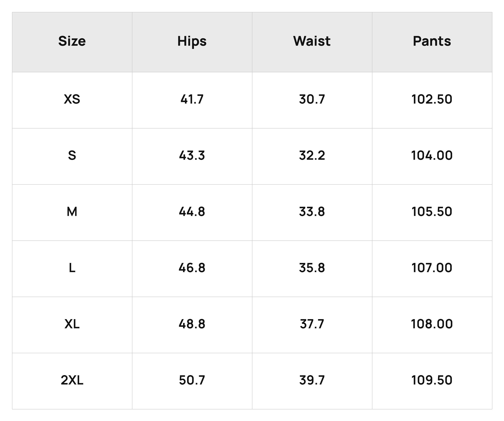Screen dimensions: 504x421
Task: Click pants value 108.00
Action: [x=432, y=324]
